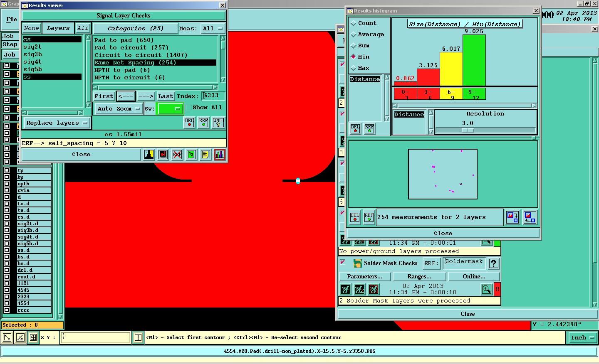This screenshot has width=599, height=364.
Task: Select the sig3b layer in list
Action: pos(32,54)
